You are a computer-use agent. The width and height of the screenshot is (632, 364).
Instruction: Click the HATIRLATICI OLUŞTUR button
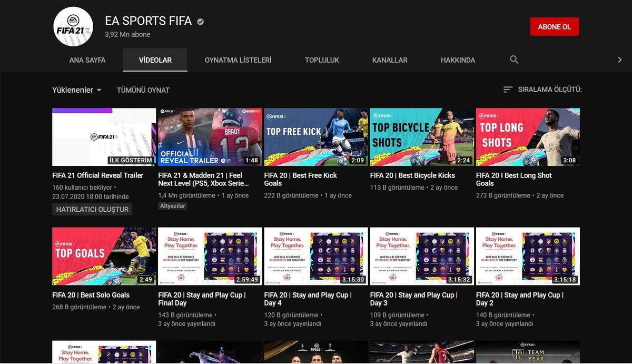pyautogui.click(x=92, y=209)
